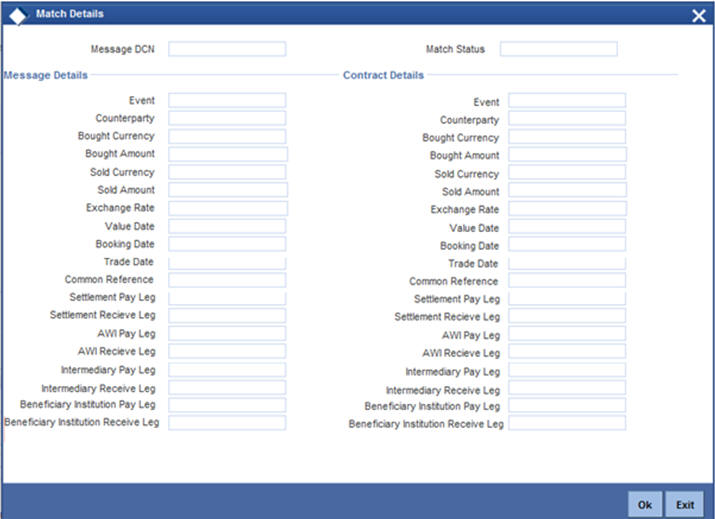Select Contract Details Beneficiary Institution Receive Leg field

point(567,422)
